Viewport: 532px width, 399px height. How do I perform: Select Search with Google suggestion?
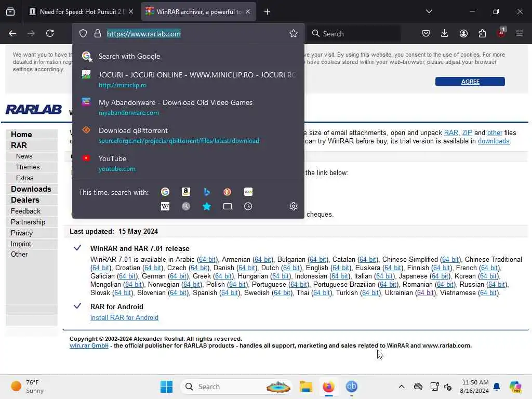188,56
